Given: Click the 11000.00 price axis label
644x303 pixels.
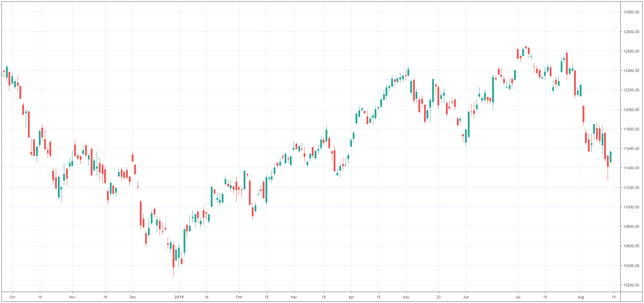Looking at the screenshot, I should pos(631,207).
